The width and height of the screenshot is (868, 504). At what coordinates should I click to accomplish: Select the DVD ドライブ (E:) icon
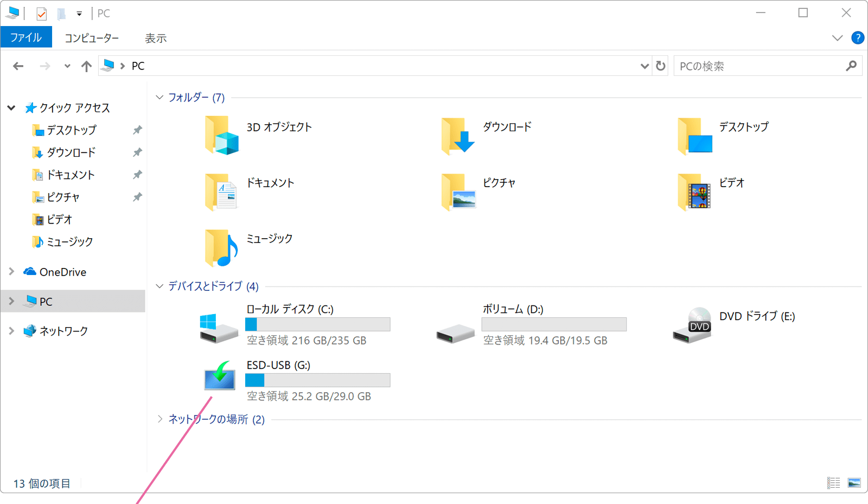coord(692,326)
